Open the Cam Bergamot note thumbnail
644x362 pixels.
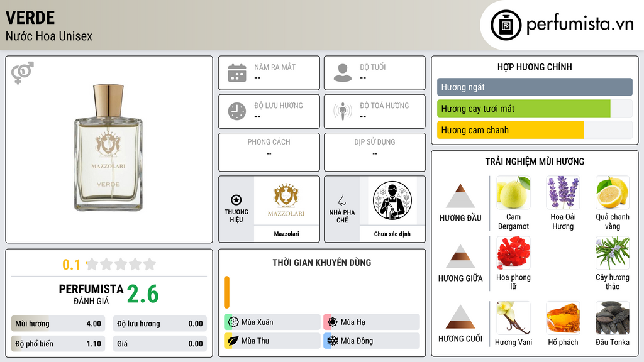tap(513, 192)
